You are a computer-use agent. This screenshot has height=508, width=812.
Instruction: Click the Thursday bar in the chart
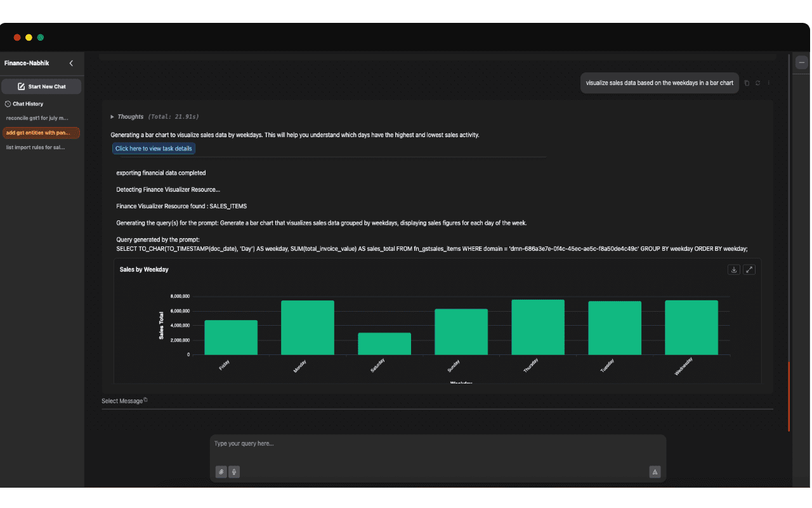click(538, 327)
